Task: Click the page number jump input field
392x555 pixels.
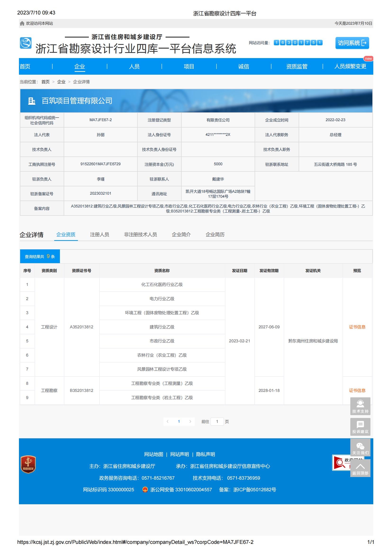Action: click(x=217, y=422)
